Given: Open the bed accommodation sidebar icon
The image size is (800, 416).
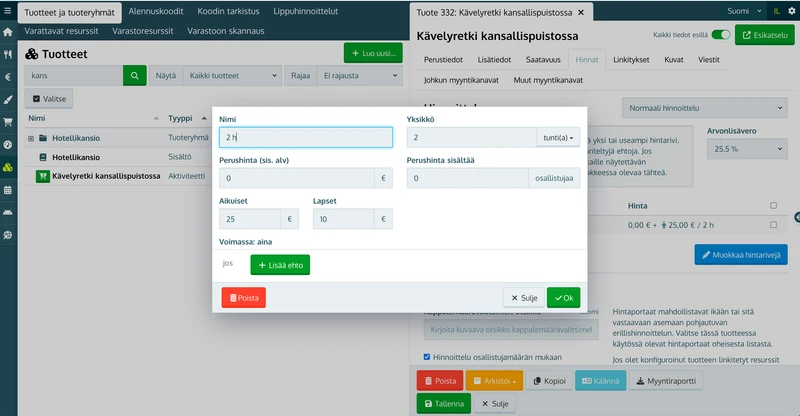Looking at the screenshot, I should tap(8, 212).
